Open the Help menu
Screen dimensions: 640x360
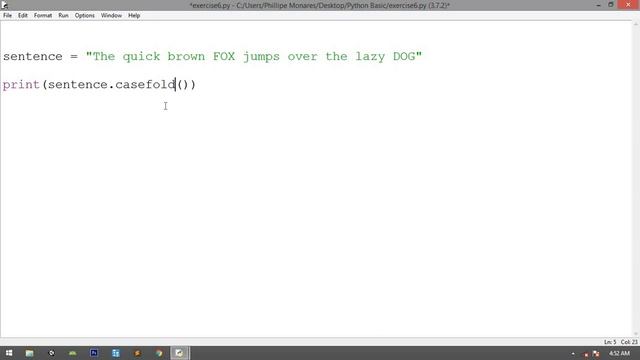pos(134,16)
